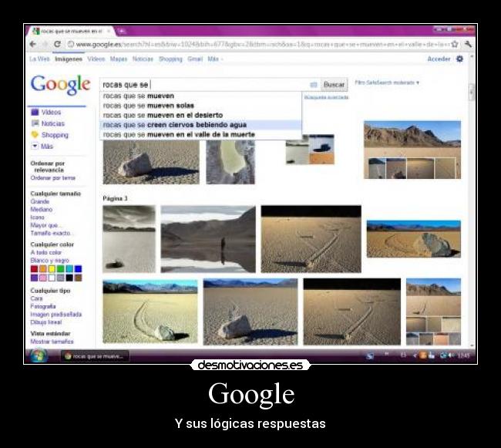Open mountain landscape thumbnail with four sub-images
This screenshot has height=448, width=501.
[412, 150]
